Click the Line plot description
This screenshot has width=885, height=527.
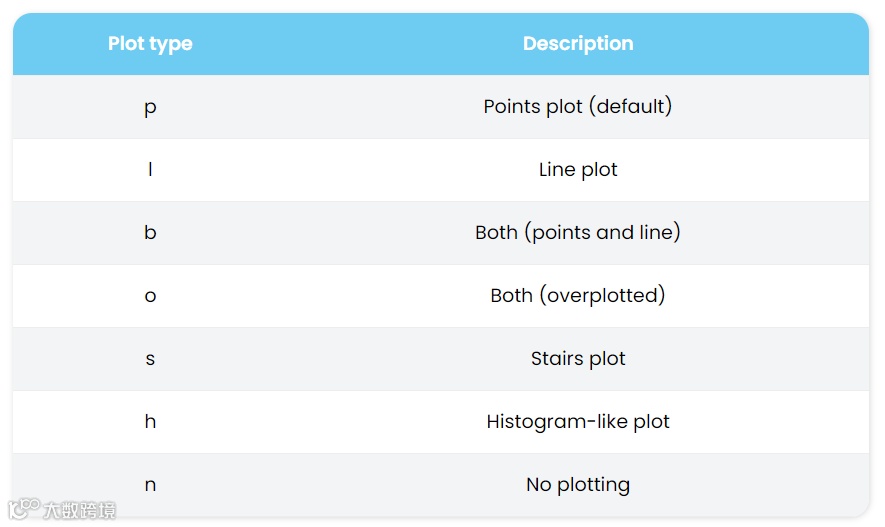(578, 170)
